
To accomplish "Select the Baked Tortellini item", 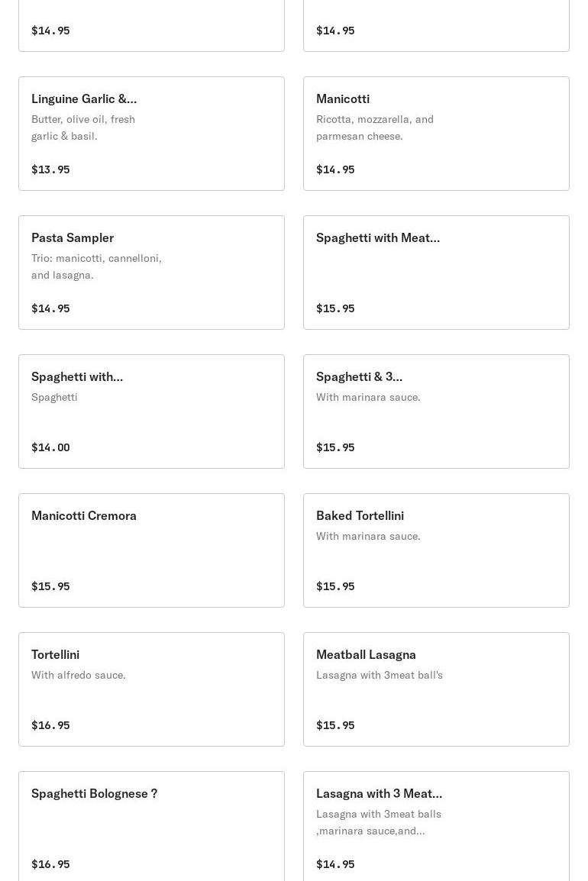I will coord(436,550).
